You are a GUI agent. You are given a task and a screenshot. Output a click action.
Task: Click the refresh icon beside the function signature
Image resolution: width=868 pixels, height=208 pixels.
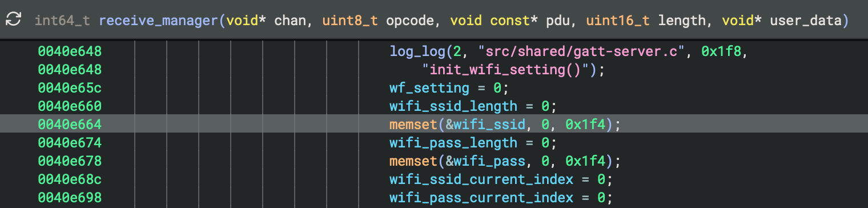(x=13, y=20)
